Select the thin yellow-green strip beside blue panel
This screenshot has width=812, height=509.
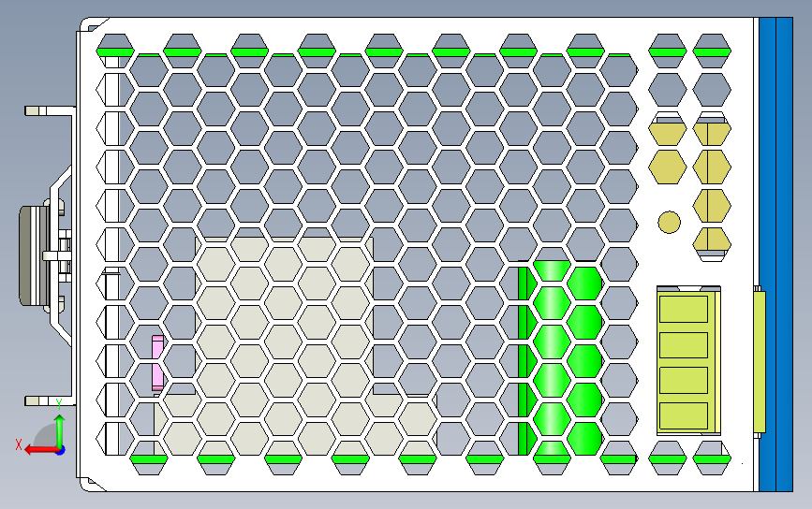760,361
